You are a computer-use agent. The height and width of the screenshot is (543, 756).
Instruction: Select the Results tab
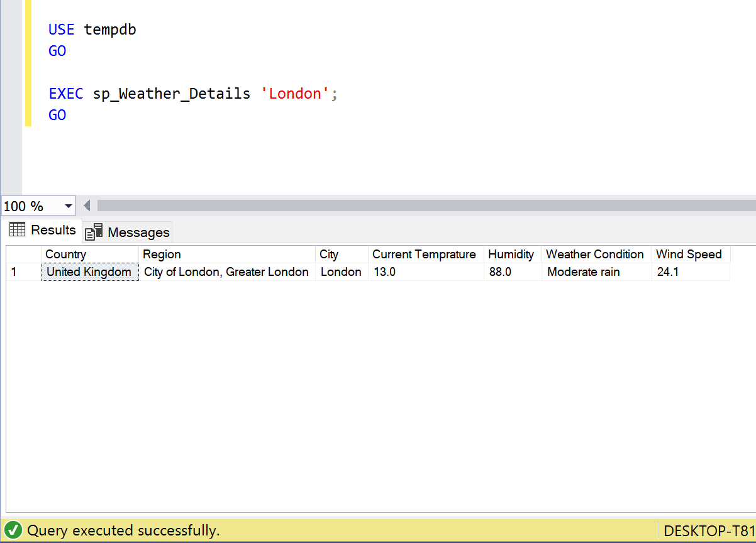pyautogui.click(x=43, y=230)
